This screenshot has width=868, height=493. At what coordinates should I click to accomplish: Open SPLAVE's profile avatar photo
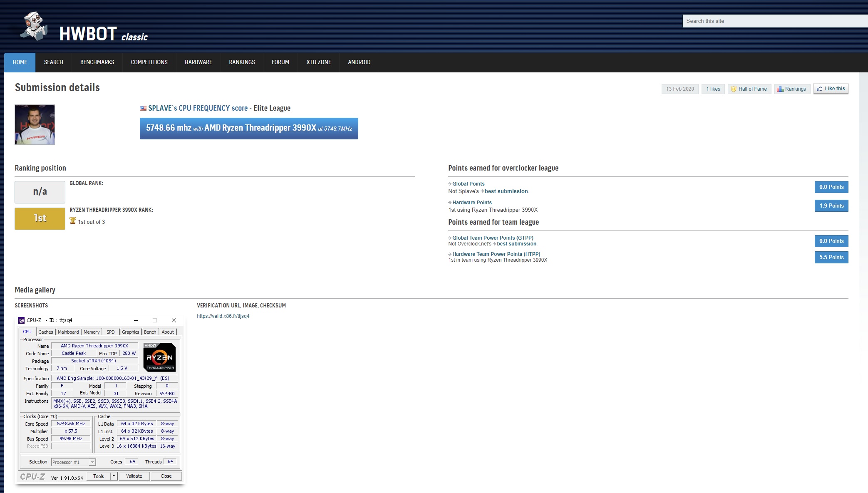click(35, 124)
